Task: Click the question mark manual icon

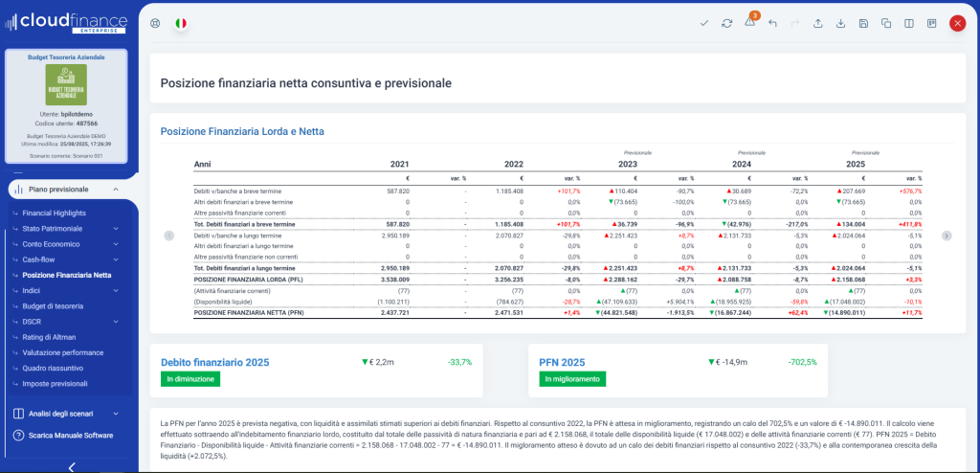Action: (x=19, y=436)
